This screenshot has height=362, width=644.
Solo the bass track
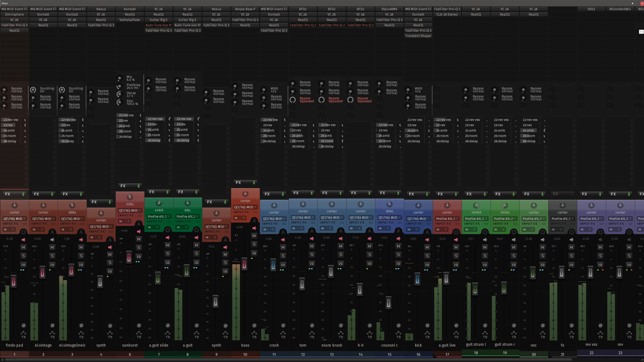point(254,244)
